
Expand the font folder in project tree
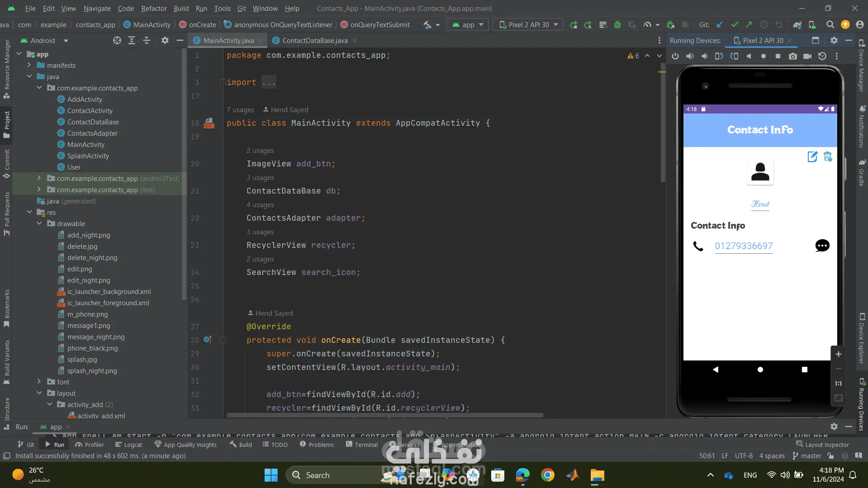pyautogui.click(x=39, y=382)
